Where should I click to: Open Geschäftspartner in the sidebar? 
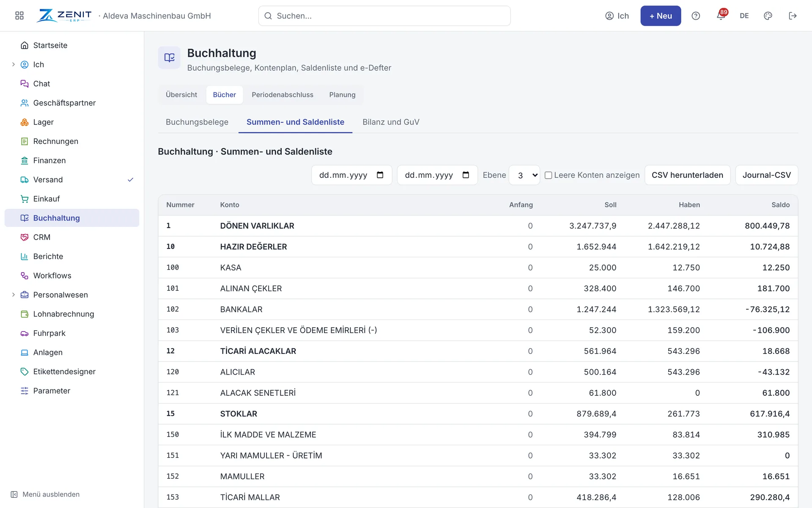click(x=72, y=103)
